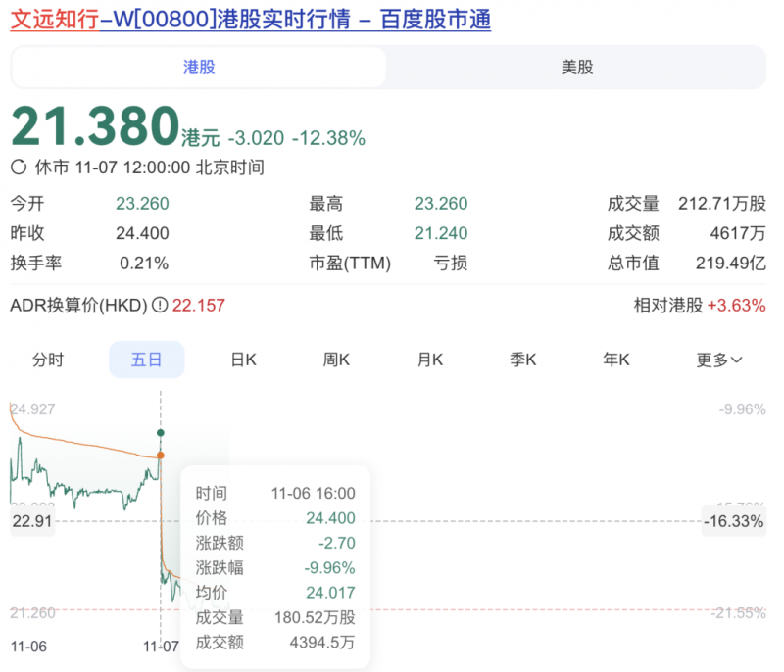Show the 季K candlestick chart
This screenshot has width=784, height=672.
pyautogui.click(x=523, y=360)
